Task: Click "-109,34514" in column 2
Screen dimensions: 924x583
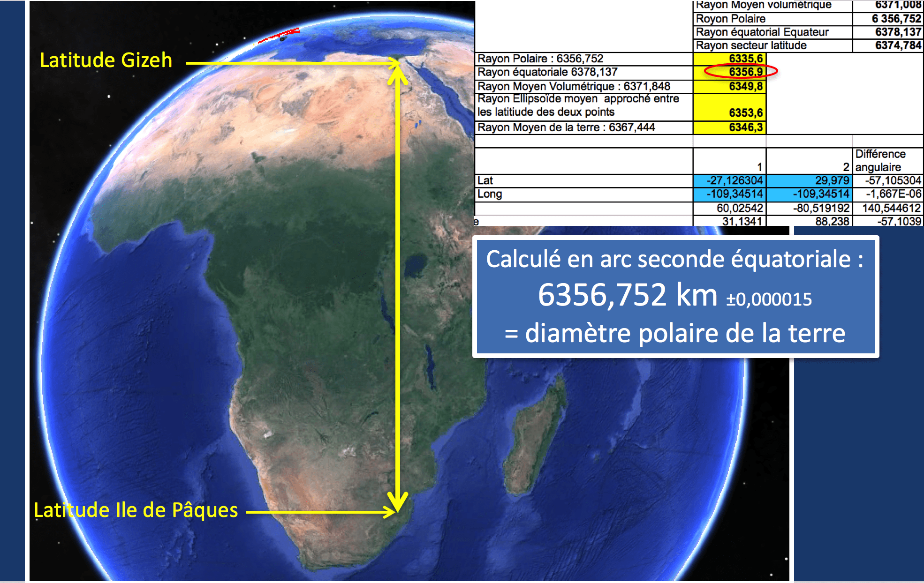Action: (x=809, y=194)
